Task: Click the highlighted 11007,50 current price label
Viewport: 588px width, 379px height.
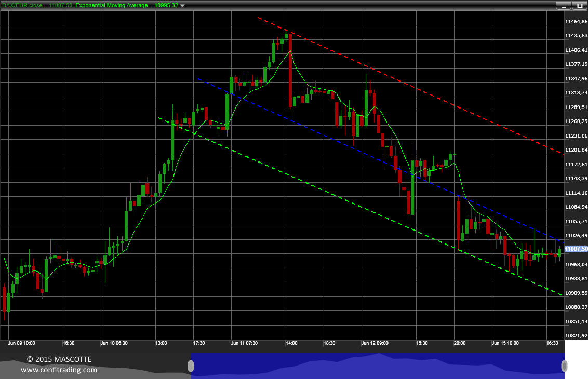Action: tap(577, 249)
